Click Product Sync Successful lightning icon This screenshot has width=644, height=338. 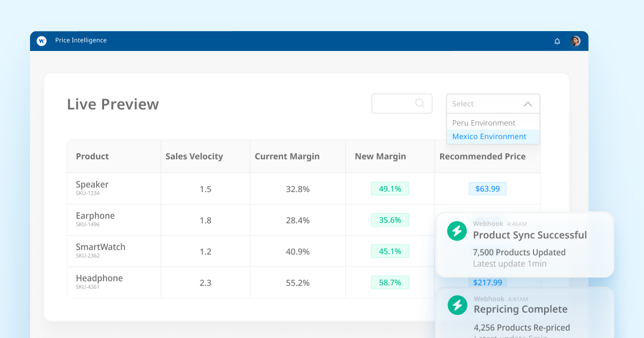457,231
